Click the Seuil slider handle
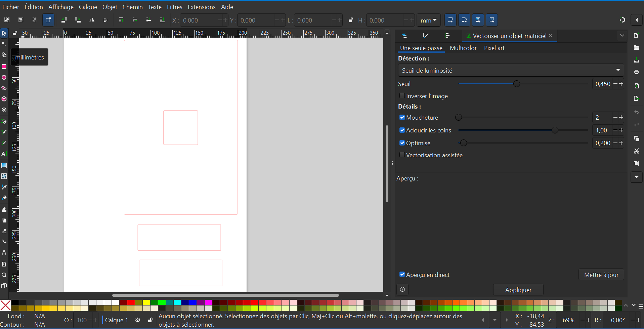Screen dimensions: 644x329 pos(517,84)
